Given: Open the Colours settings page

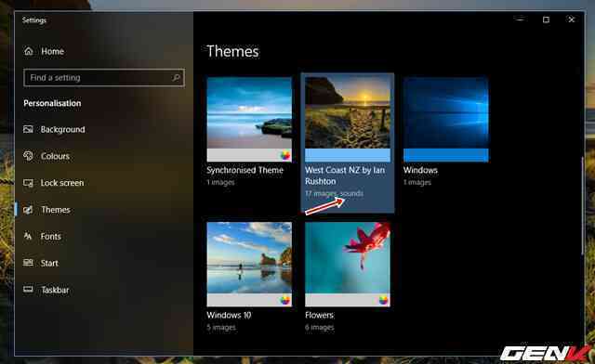Looking at the screenshot, I should coord(55,156).
